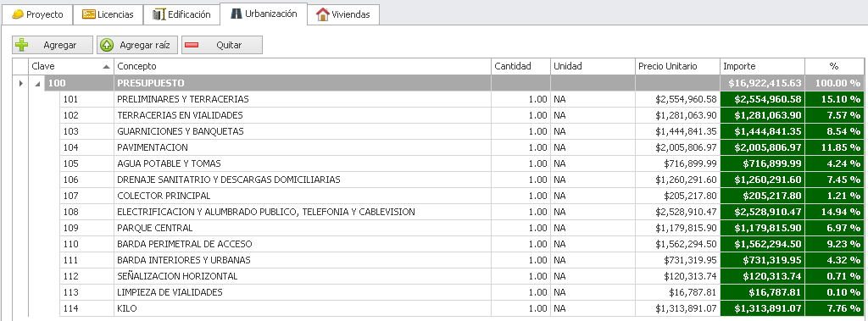Click percentage cell 15.10 %
Screen dimensions: 868x321
point(834,99)
